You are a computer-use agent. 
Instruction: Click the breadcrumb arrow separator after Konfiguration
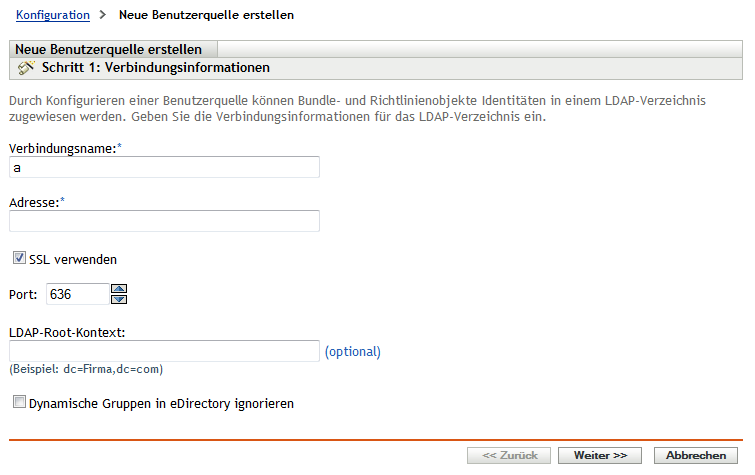tap(103, 16)
